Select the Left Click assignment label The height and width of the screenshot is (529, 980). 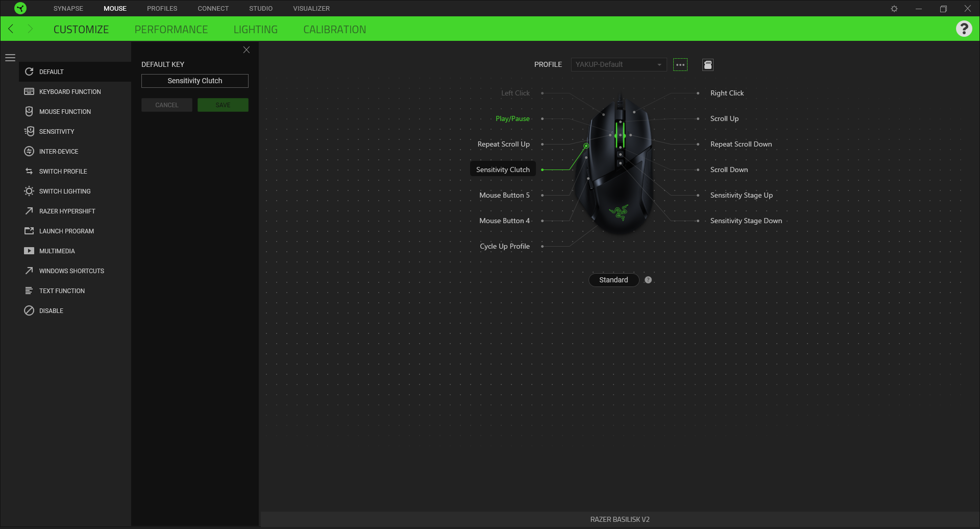pos(515,93)
